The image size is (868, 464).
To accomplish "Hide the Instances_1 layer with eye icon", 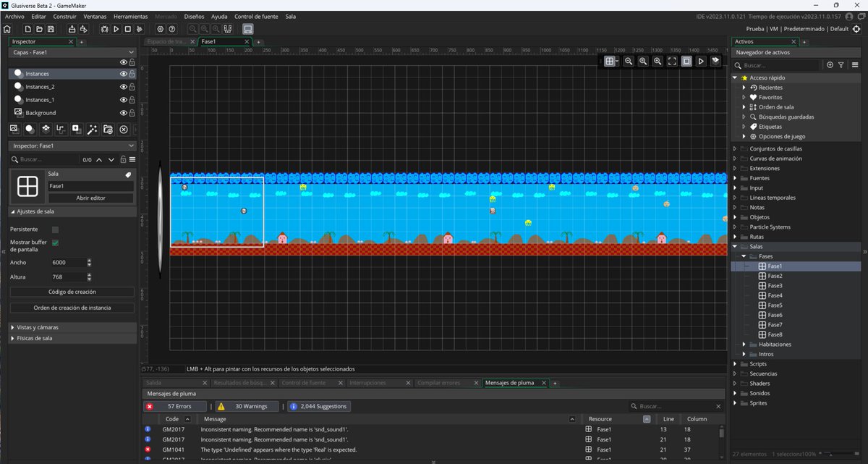I will [x=124, y=100].
